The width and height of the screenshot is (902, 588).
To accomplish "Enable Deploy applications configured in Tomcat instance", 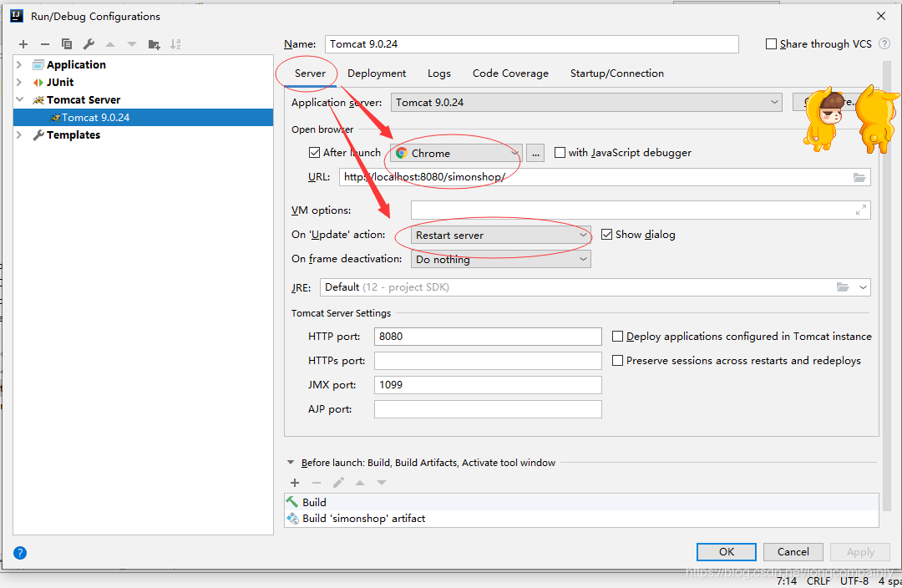I will pyautogui.click(x=617, y=336).
